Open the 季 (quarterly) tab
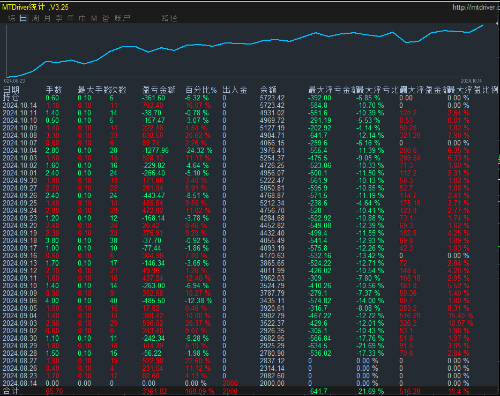Image resolution: width=500 pixels, height=396 pixels. 59,18
